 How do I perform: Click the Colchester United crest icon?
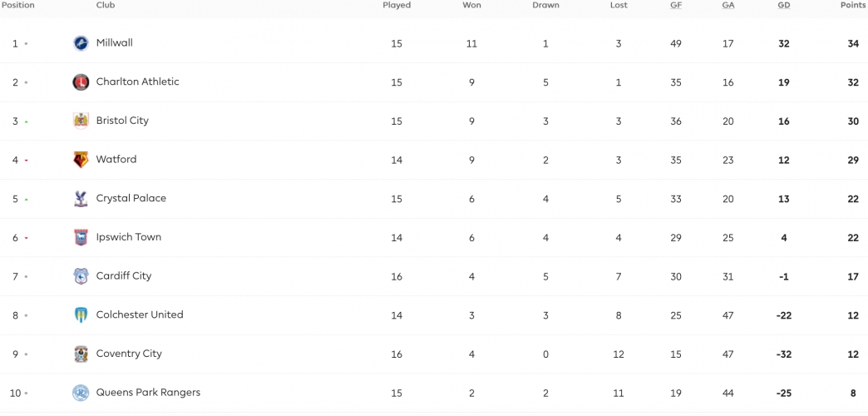81,314
